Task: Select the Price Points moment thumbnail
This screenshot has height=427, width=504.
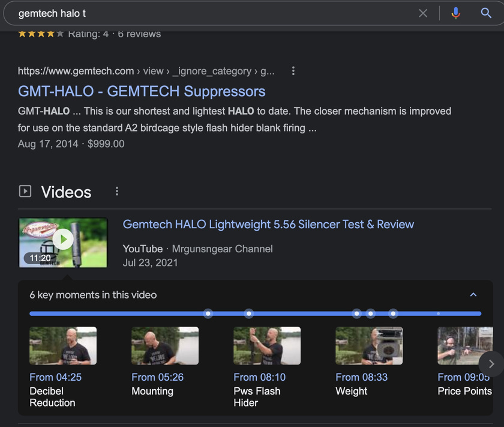Action: click(x=465, y=345)
